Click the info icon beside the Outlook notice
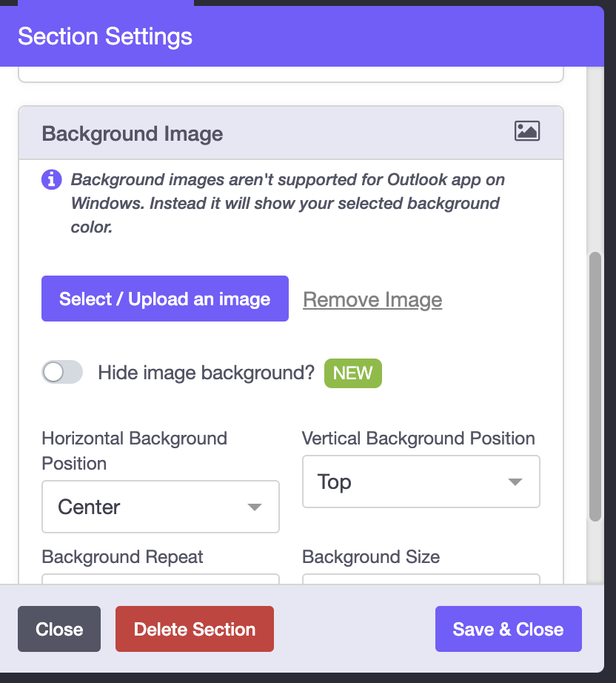Viewport: 616px width, 683px height. click(x=51, y=179)
